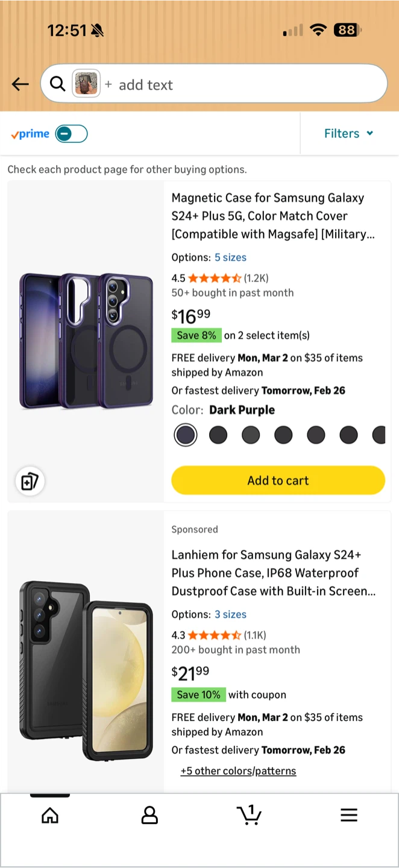Screen dimensions: 399x868
Task: Go to Home tab icon
Action: (50, 816)
